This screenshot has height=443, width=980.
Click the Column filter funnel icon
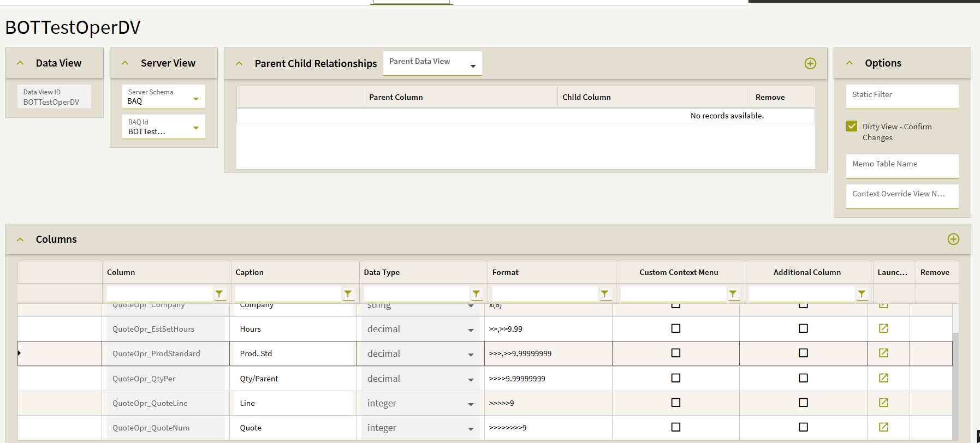pyautogui.click(x=219, y=294)
